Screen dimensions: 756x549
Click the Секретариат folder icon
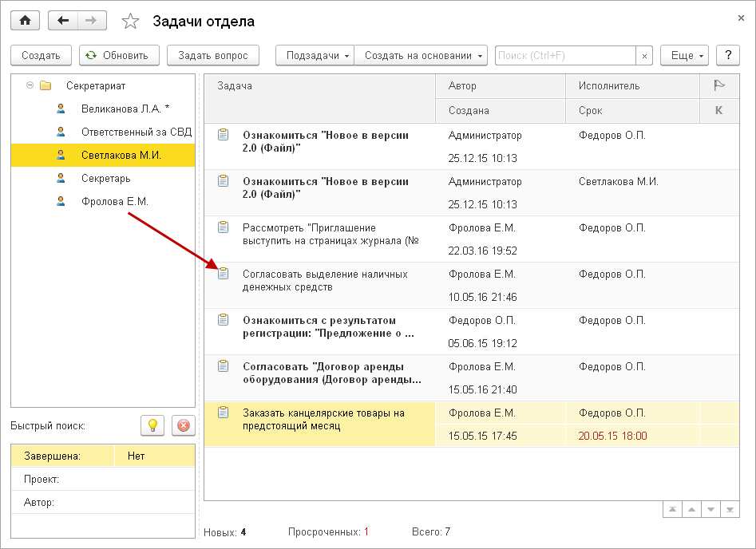tap(46, 86)
